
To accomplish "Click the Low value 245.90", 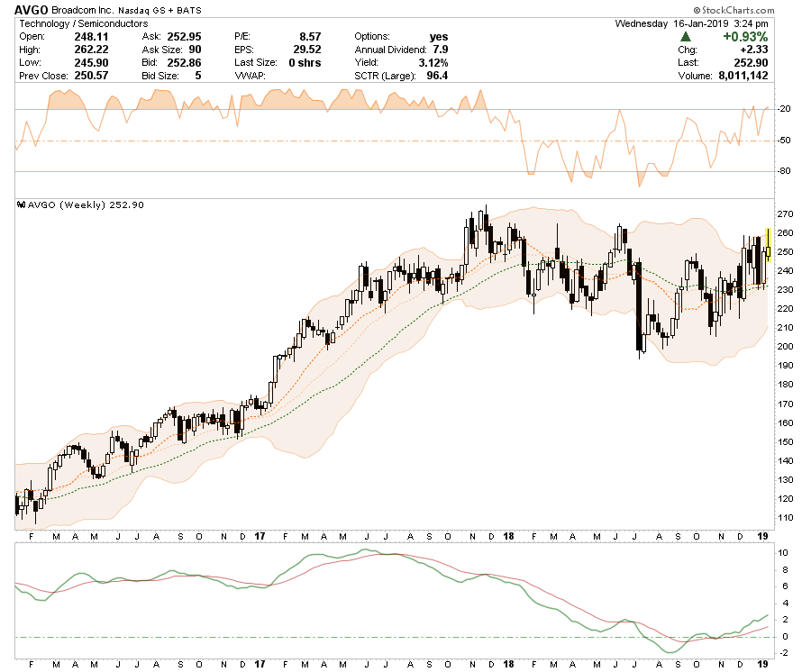I will (x=92, y=62).
